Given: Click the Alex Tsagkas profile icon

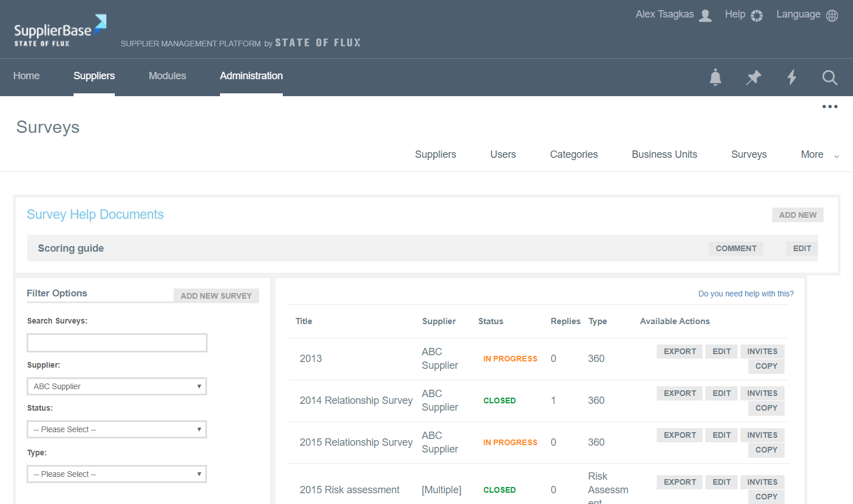Looking at the screenshot, I should click(705, 15).
